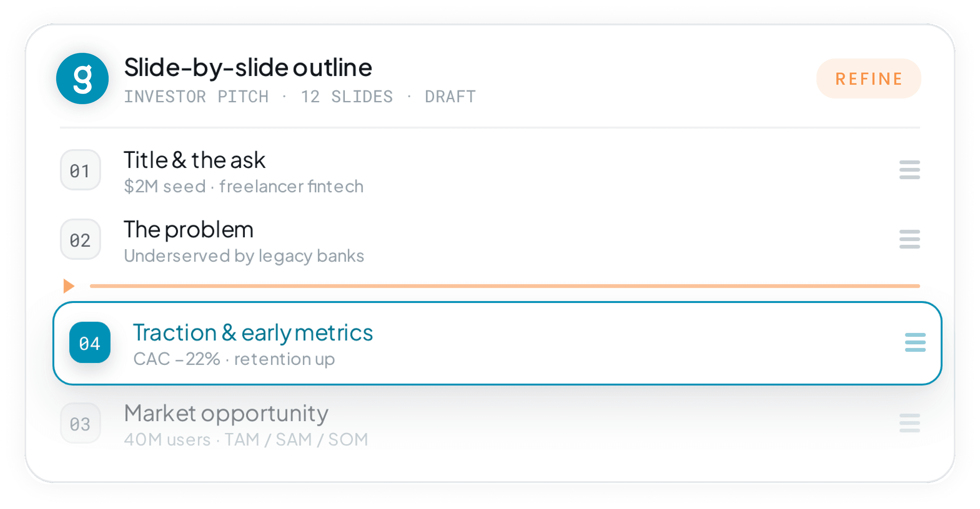Click the 'CAC −22% · retention up' description
The height and width of the screenshot is (509, 980).
234,359
